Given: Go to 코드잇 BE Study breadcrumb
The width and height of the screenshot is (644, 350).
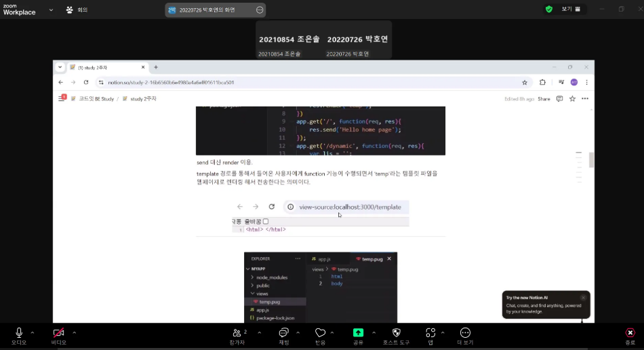Looking at the screenshot, I should (92, 99).
